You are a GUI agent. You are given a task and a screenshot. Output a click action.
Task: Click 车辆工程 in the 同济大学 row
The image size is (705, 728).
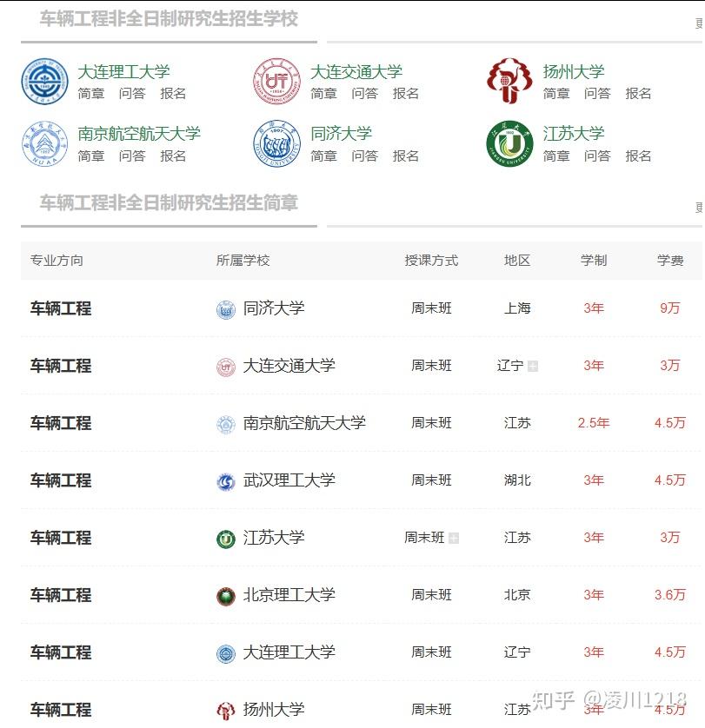61,308
